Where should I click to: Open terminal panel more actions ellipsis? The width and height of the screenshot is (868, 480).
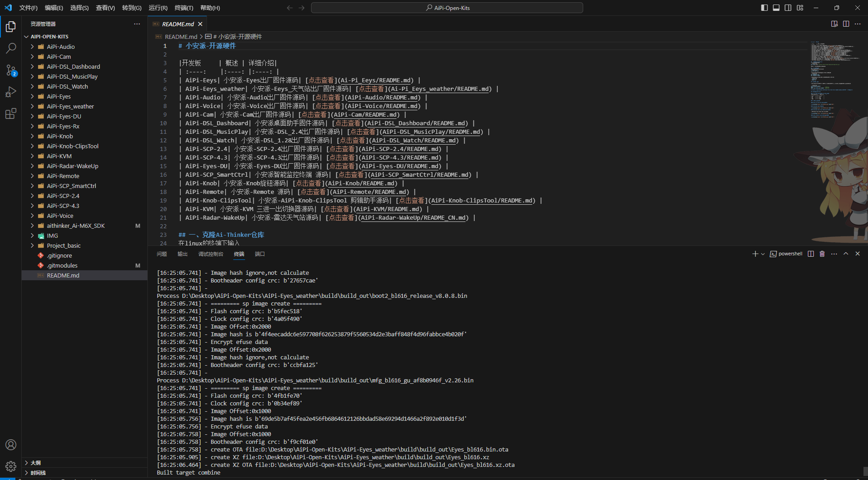pyautogui.click(x=834, y=254)
